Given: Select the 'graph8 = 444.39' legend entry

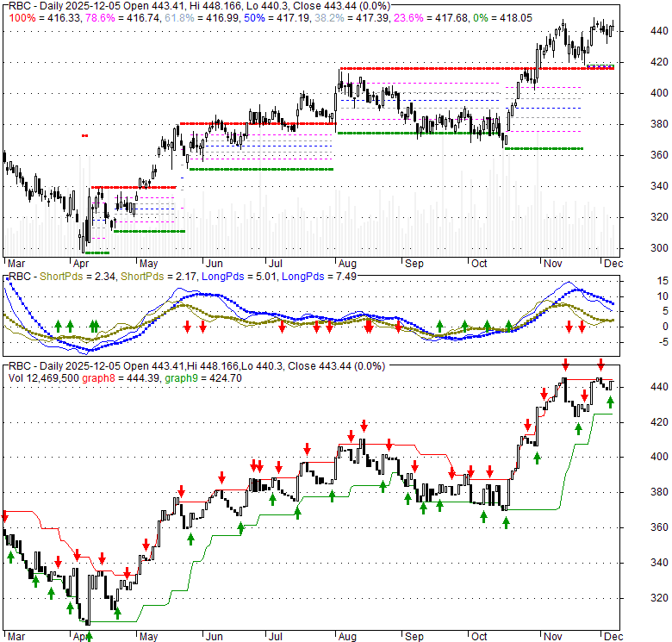Looking at the screenshot, I should [121, 378].
